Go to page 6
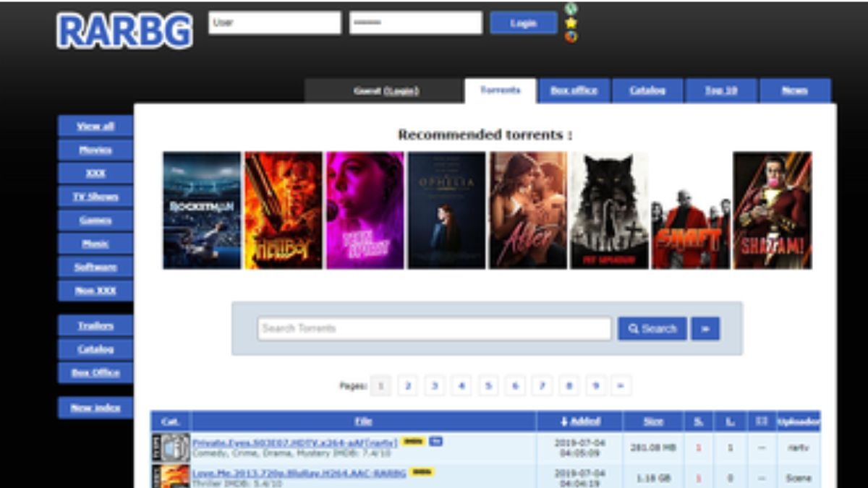 (x=515, y=386)
